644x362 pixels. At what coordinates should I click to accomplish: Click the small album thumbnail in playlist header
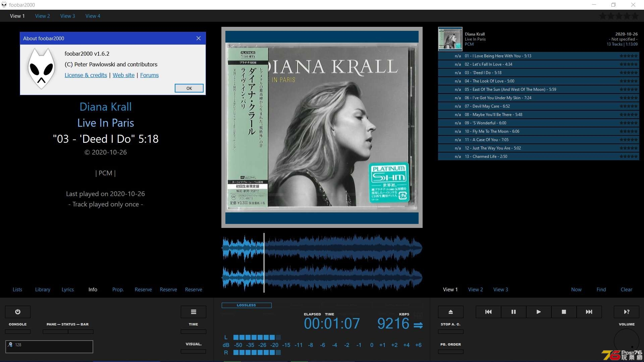[450, 39]
